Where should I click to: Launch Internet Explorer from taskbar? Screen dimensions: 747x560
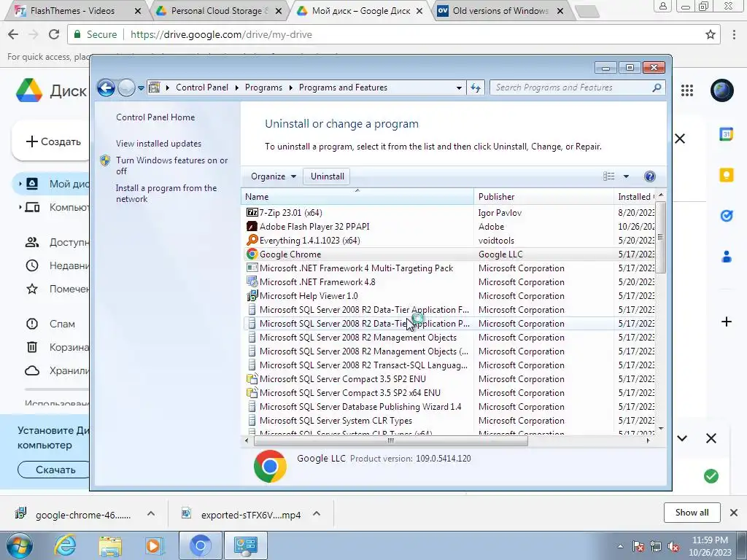[x=64, y=545]
